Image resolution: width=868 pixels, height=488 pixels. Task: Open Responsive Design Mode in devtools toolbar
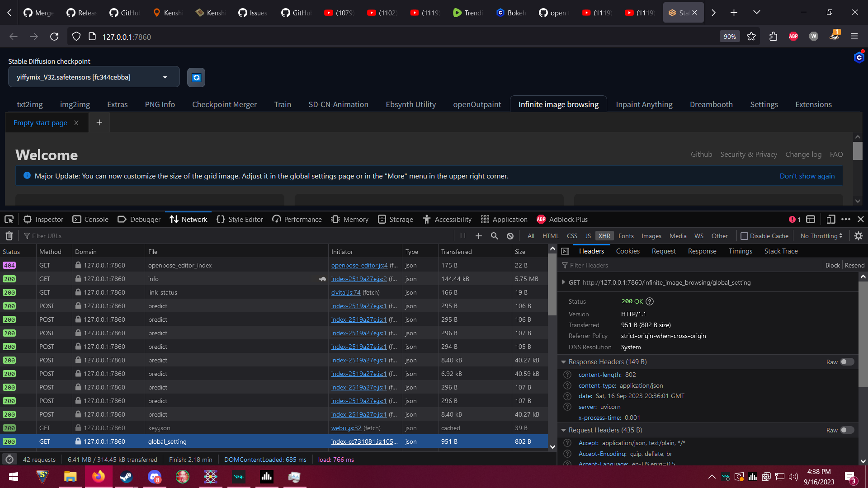click(x=831, y=219)
